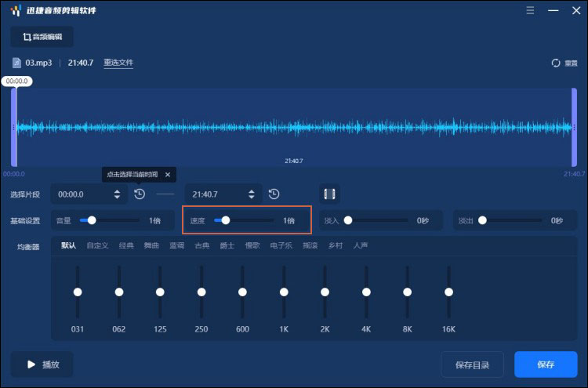Image resolution: width=588 pixels, height=388 pixels.
Task: Click the film strip clip icon
Action: point(329,194)
